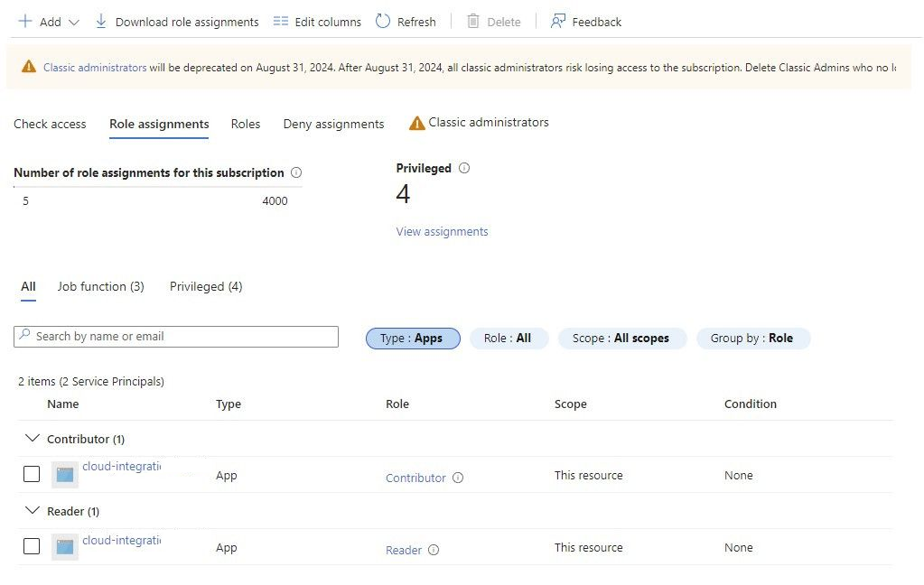Viewport: 924px width, 585px height.
Task: Select checkbox for Contributor service principal row
Action: click(32, 474)
